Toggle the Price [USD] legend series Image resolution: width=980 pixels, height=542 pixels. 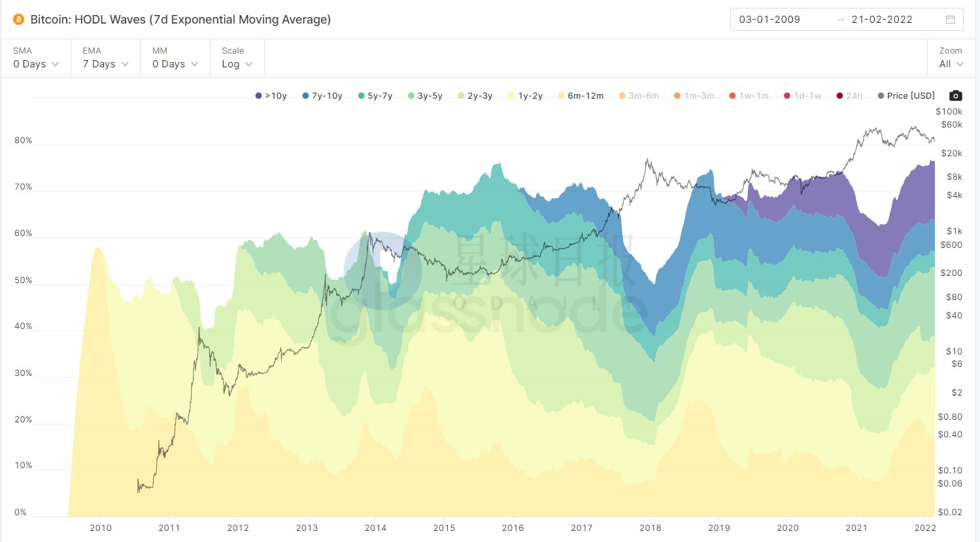point(906,95)
